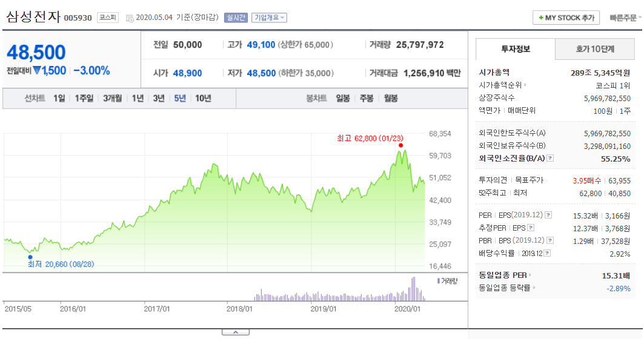The width and height of the screenshot is (644, 339).
Task: Click the arrow icon beside 동일업종 등락률
Action: [534, 288]
